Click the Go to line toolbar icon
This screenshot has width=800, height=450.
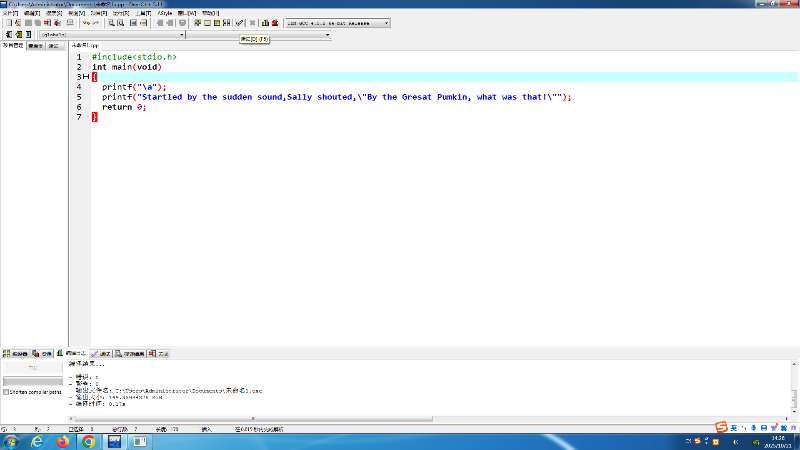pyautogui.click(x=143, y=23)
